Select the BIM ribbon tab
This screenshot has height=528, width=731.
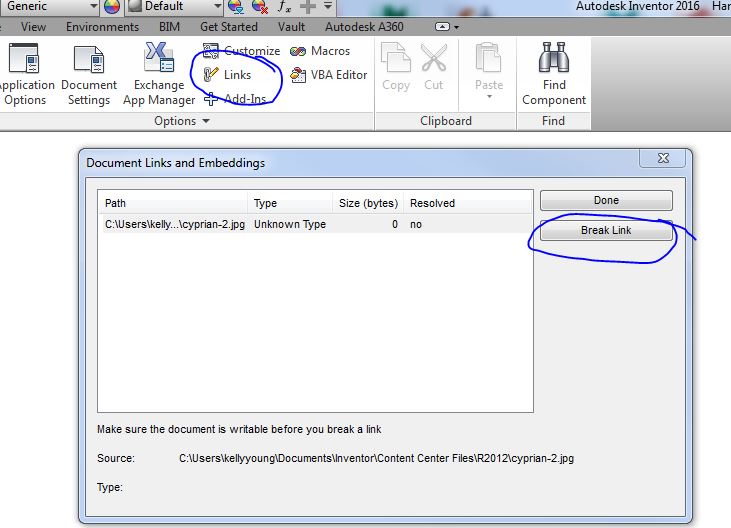coord(169,27)
